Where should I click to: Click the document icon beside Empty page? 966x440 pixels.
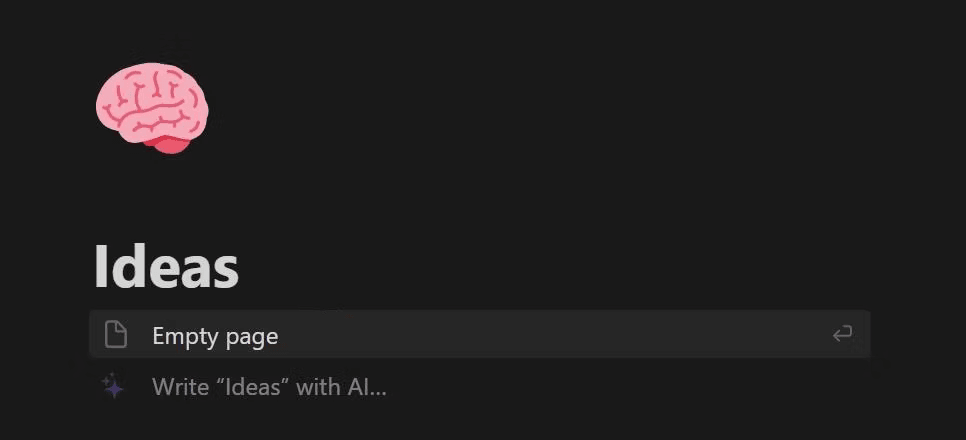point(116,335)
